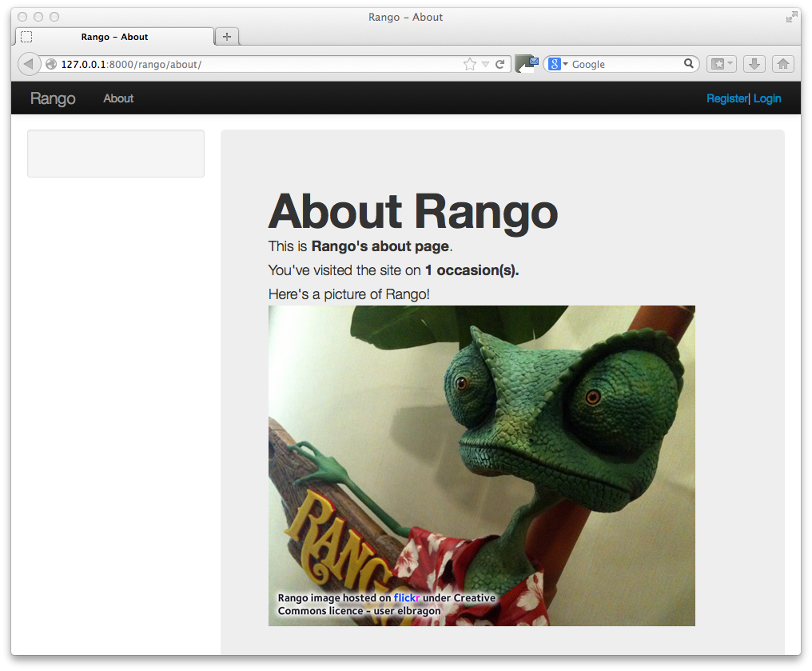Click the address bar URL
Viewport: 812px width, 671px height.
[x=132, y=64]
